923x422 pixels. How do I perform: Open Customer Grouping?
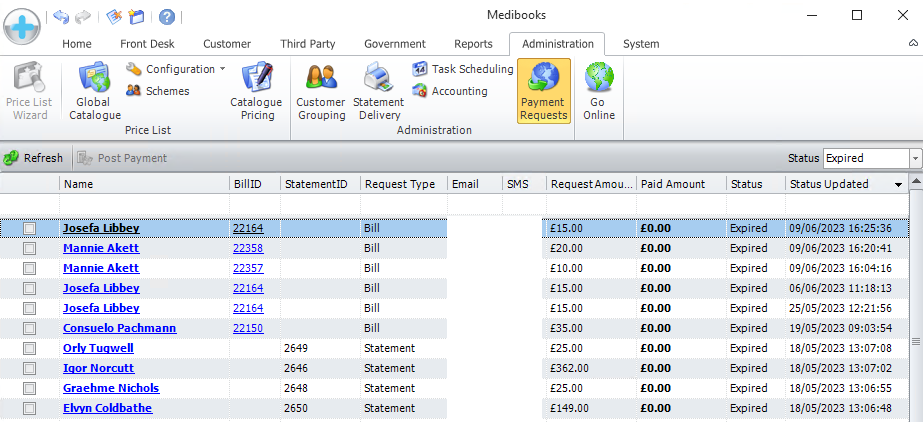pyautogui.click(x=321, y=90)
